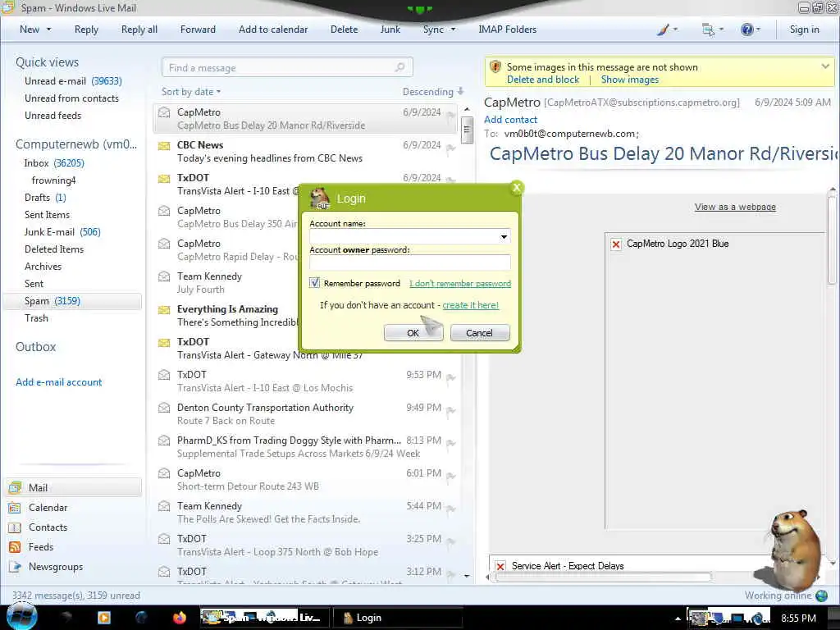Click the reading pane horizontal scrollbar
This screenshot has height=630, width=840.
click(603, 577)
